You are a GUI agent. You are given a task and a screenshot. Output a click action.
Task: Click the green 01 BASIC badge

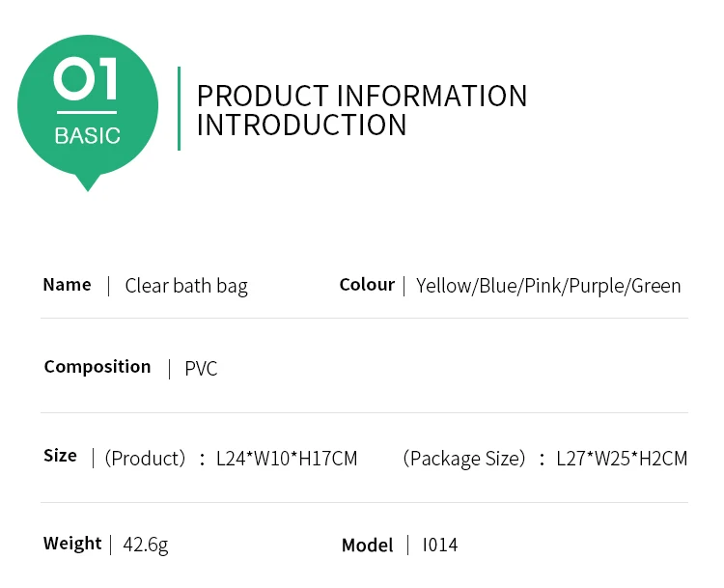coord(88,112)
